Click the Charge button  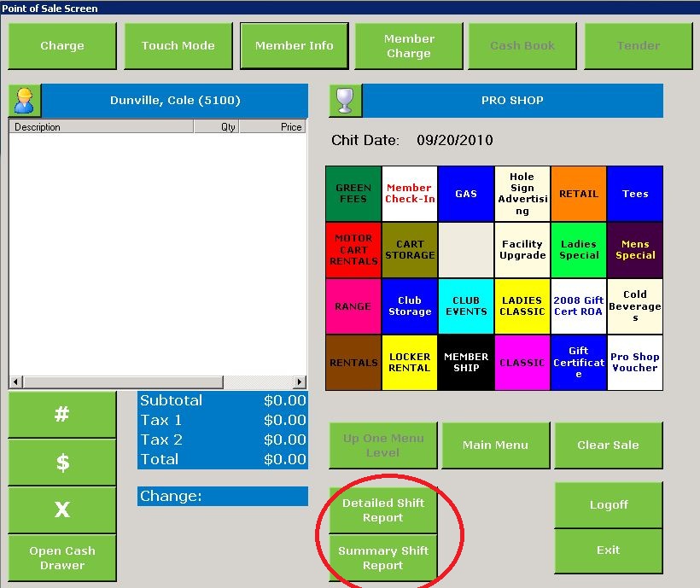[61, 45]
